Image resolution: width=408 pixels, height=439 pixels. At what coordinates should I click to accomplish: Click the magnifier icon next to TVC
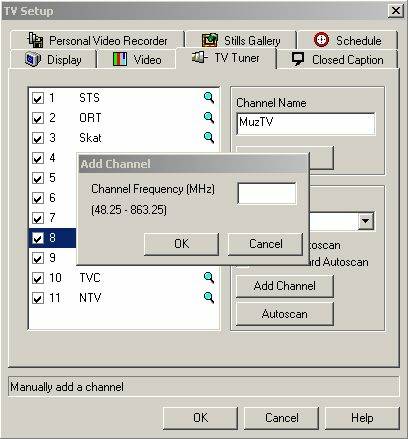pyautogui.click(x=209, y=278)
